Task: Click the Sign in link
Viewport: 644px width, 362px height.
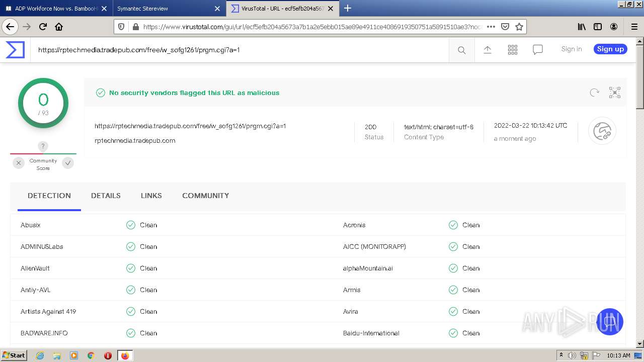Action: (x=572, y=49)
